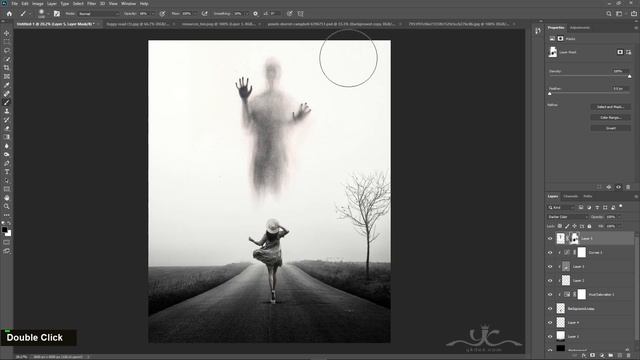This screenshot has height=360, width=640.
Task: Switch to the Paths tab
Action: click(588, 196)
